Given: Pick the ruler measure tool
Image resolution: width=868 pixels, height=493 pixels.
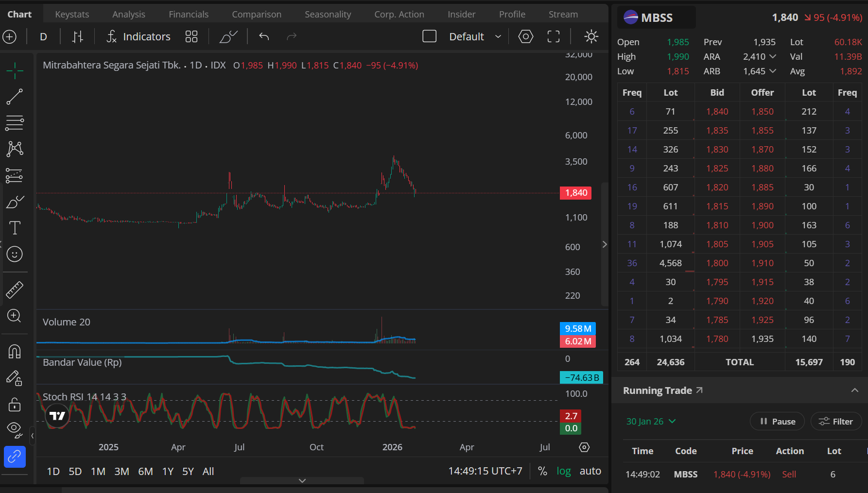Looking at the screenshot, I should (15, 290).
